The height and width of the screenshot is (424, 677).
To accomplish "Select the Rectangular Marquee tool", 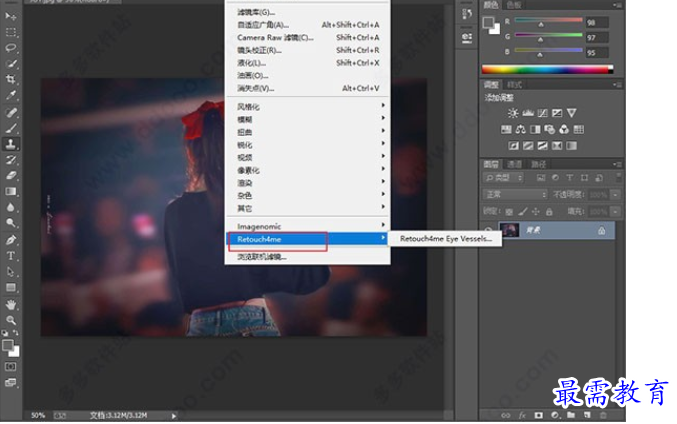I will click(11, 32).
